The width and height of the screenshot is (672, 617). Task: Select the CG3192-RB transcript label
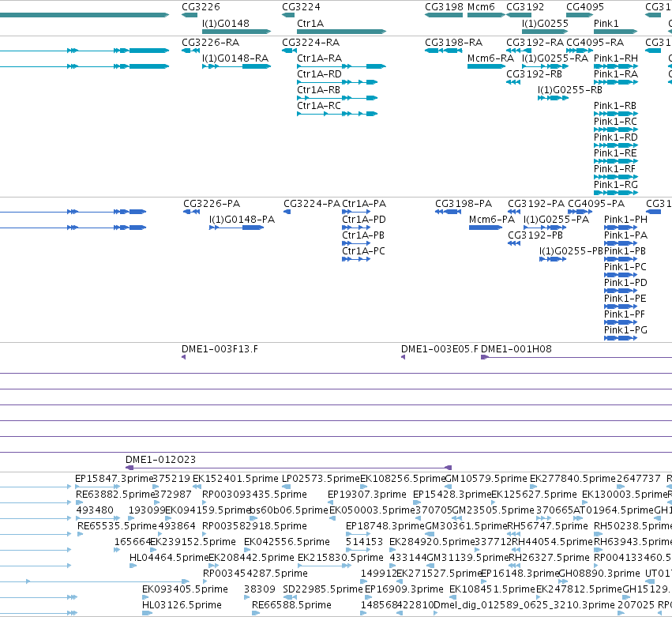(534, 74)
